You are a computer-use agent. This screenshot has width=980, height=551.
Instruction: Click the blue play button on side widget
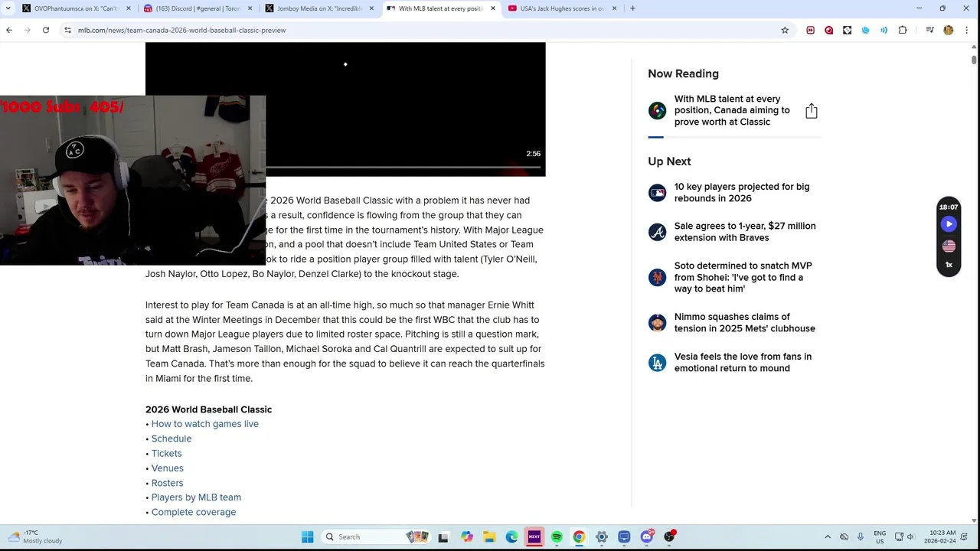pyautogui.click(x=949, y=224)
